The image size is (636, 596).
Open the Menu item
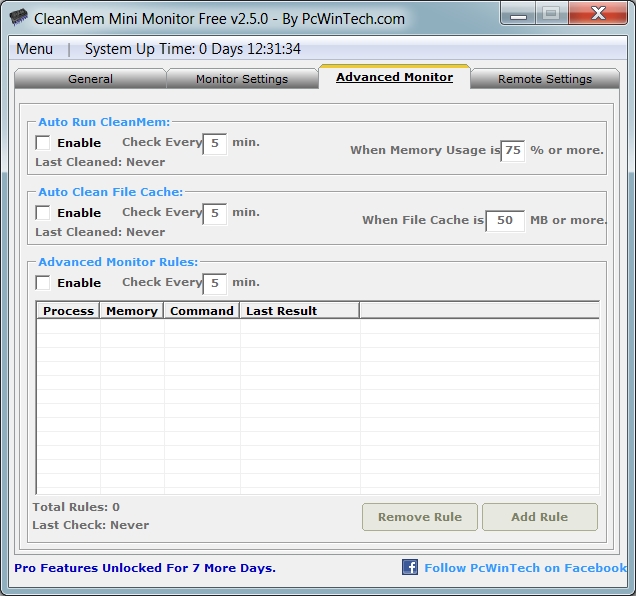pos(34,49)
